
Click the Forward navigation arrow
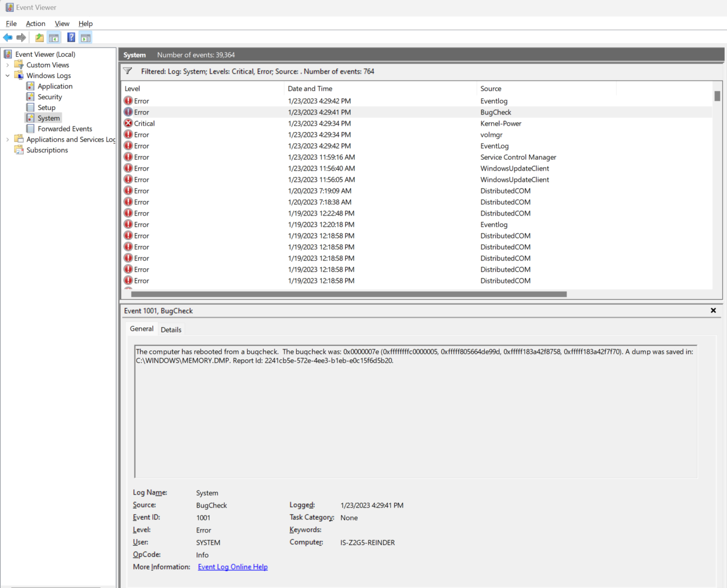pyautogui.click(x=21, y=37)
